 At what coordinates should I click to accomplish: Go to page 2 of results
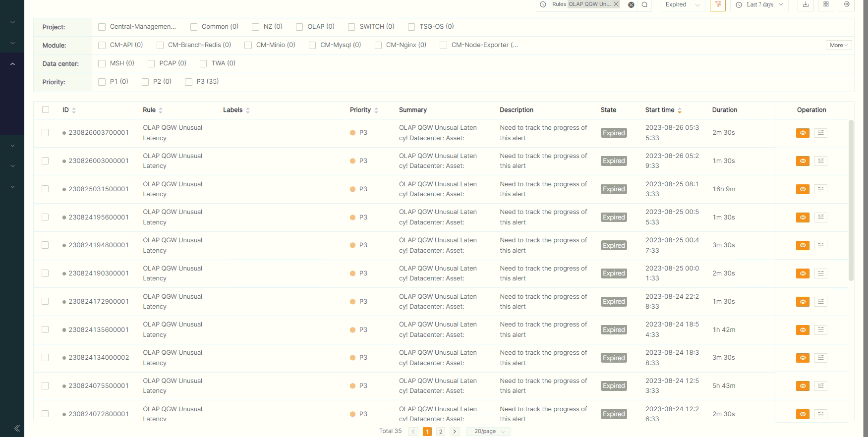[x=440, y=432]
